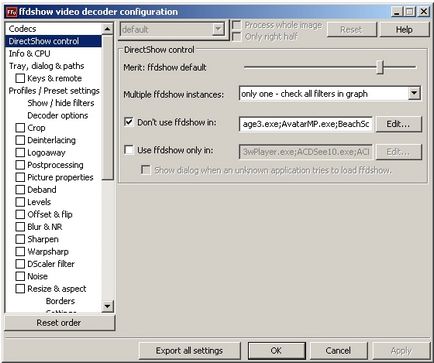The width and height of the screenshot is (434, 363).
Task: Enable the Crop filter checkbox
Action: coord(20,128)
